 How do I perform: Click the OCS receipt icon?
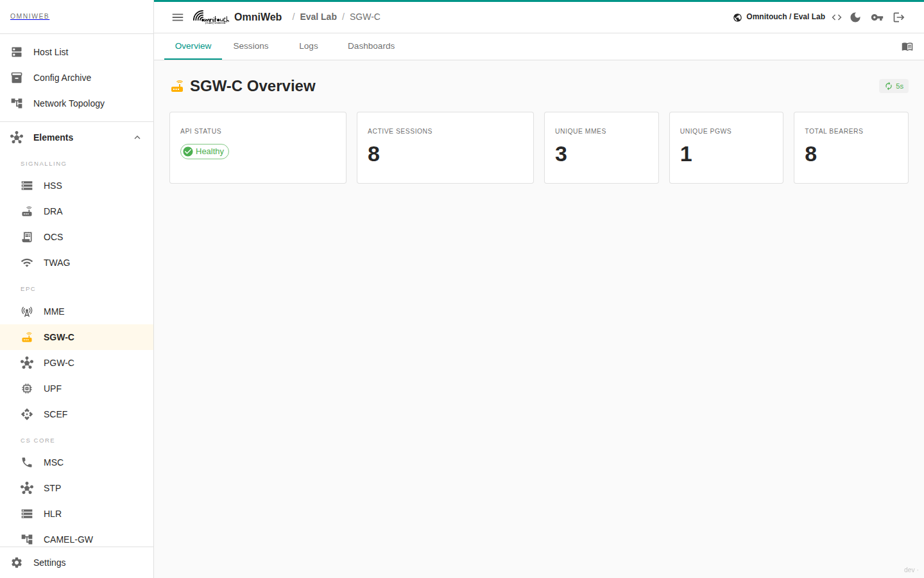(x=27, y=237)
